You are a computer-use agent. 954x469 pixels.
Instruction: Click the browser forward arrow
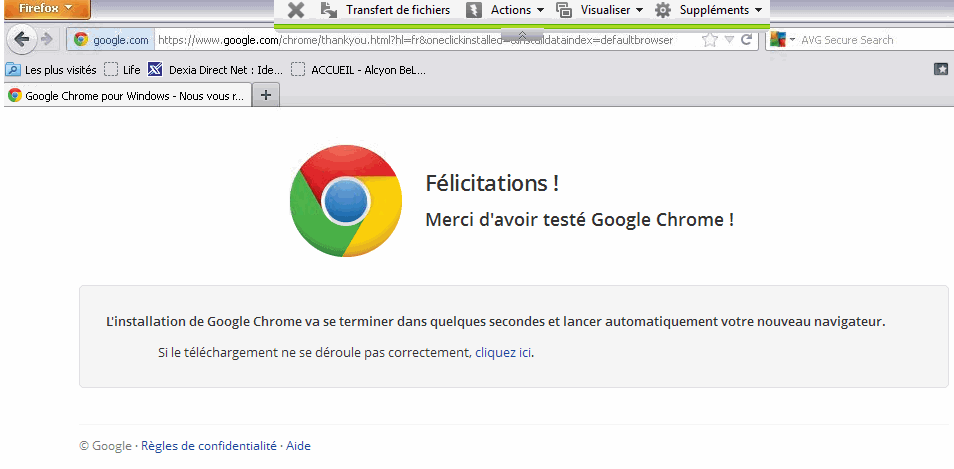coord(47,40)
